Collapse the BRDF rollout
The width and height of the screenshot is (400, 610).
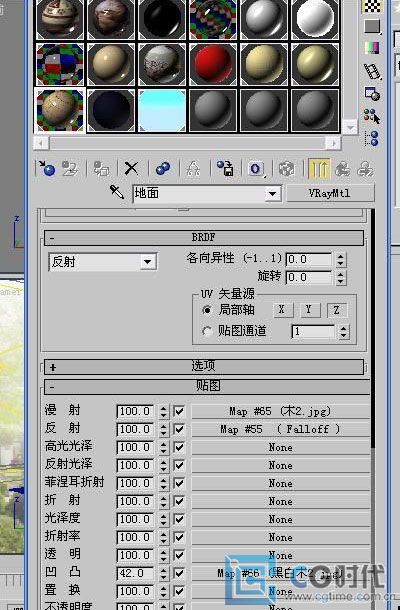point(204,237)
